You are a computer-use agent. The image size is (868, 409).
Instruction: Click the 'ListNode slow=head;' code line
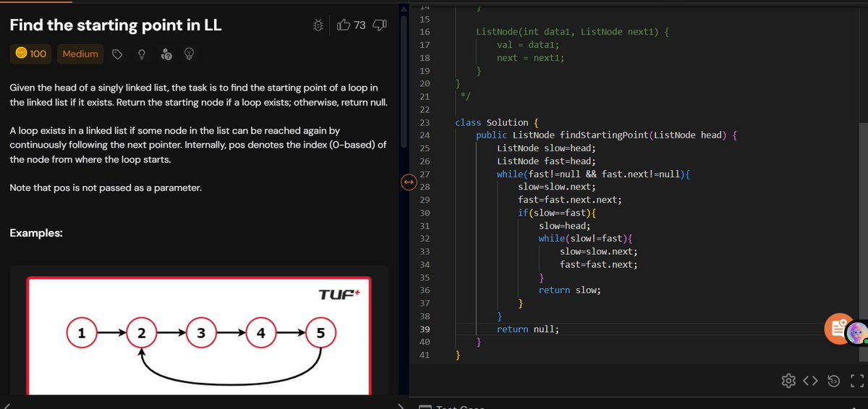(x=548, y=148)
